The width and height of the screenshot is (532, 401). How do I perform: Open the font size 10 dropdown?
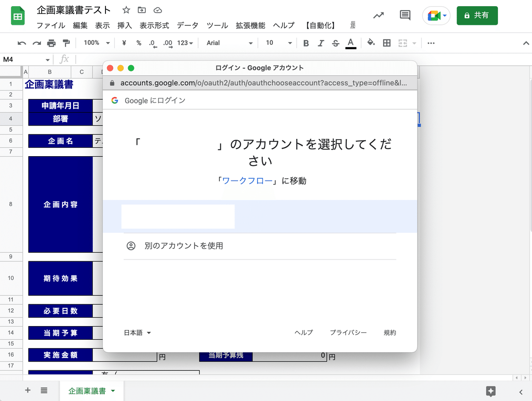[279, 43]
